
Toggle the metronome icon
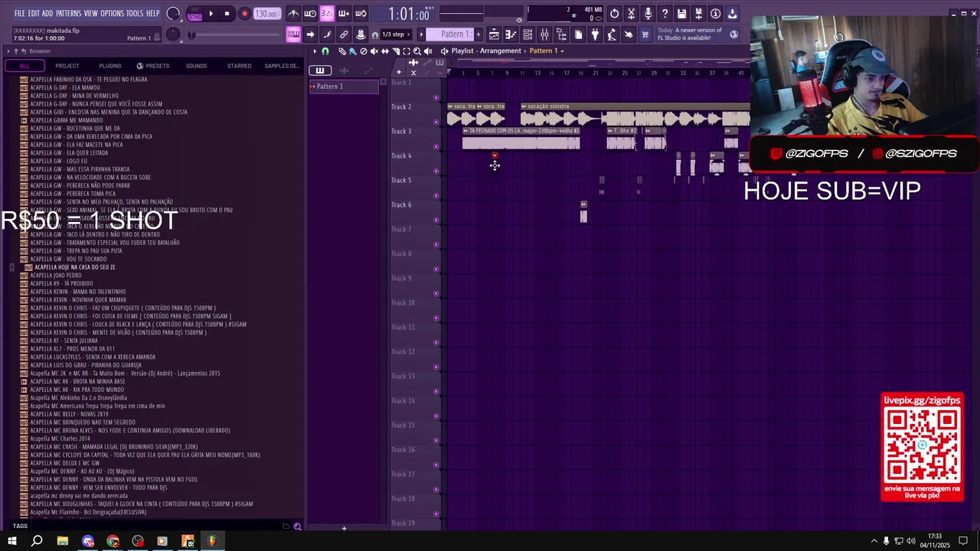click(293, 14)
